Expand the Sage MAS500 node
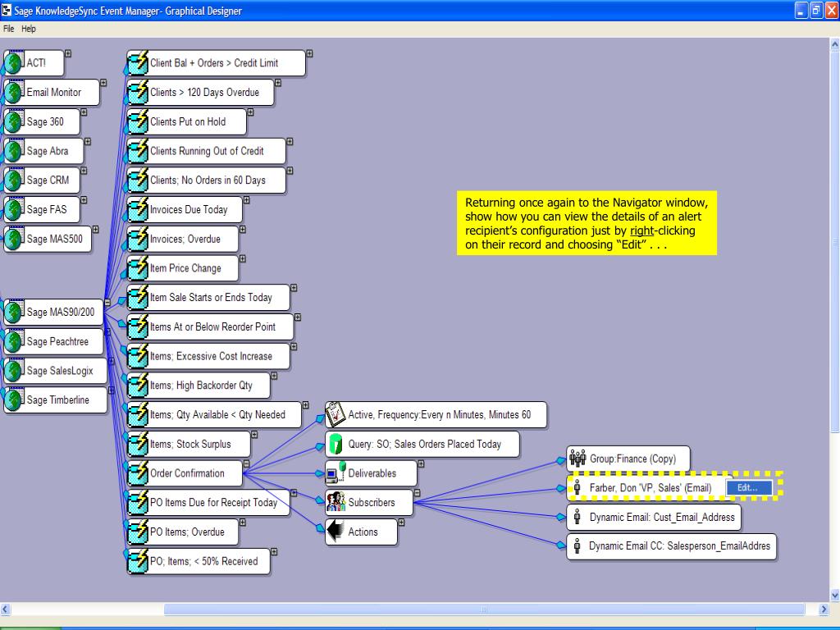This screenshot has height=630, width=840. pos(95,230)
